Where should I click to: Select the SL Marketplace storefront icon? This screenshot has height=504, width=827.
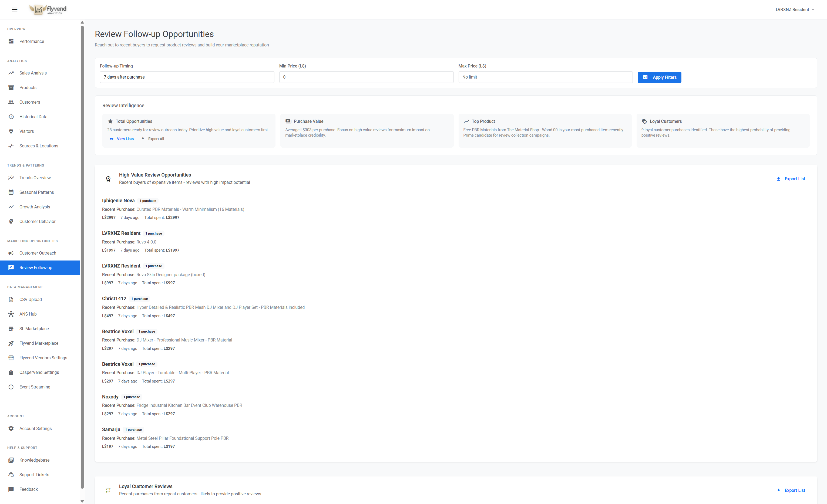pyautogui.click(x=11, y=329)
